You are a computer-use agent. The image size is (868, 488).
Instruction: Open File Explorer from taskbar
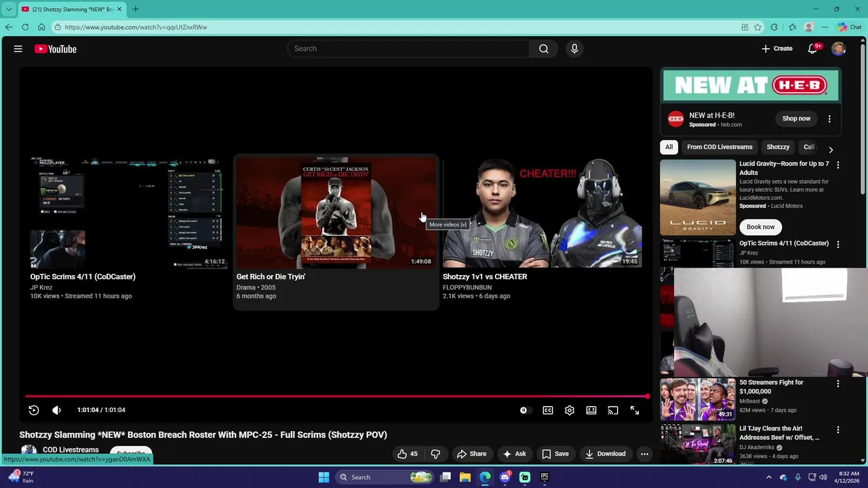point(465,477)
